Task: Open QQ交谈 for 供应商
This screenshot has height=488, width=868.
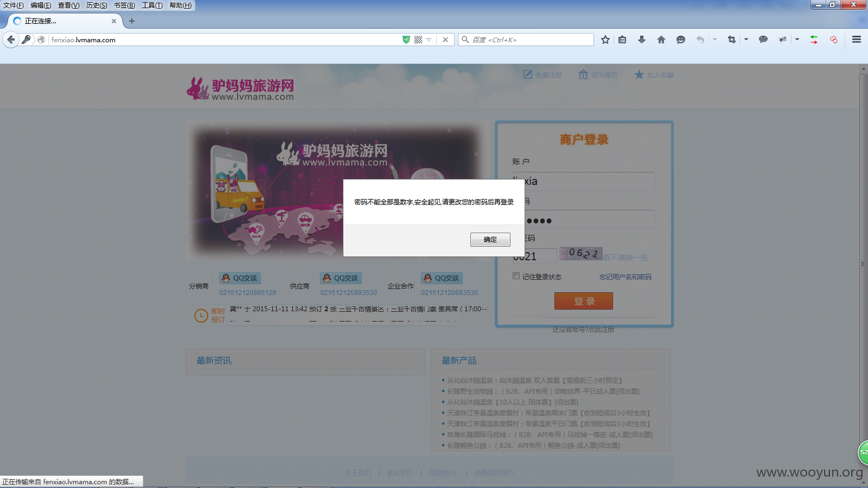Action: pyautogui.click(x=341, y=278)
